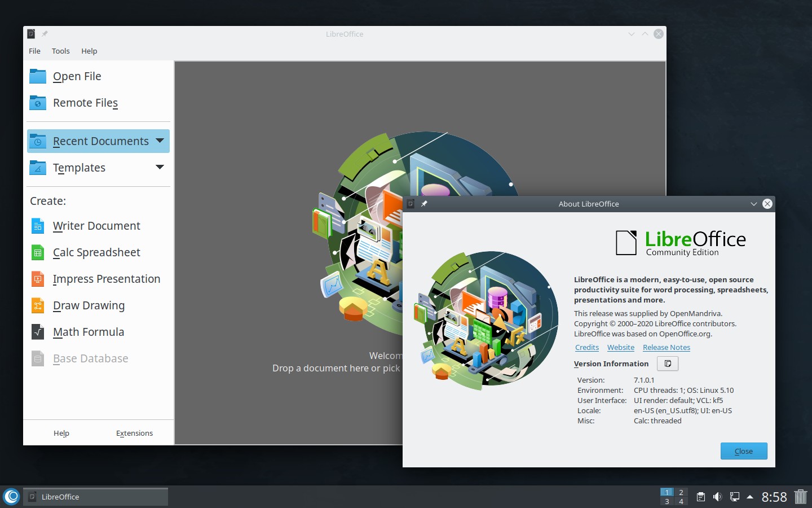The height and width of the screenshot is (508, 812).
Task: Click the Locale value en-US text
Action: (x=683, y=411)
